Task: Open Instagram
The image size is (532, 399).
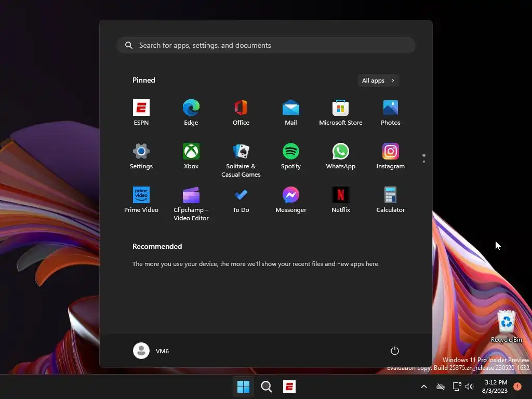Action: coord(391,156)
